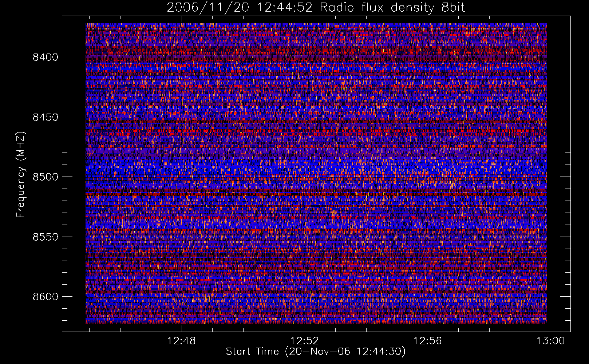Click the 8500 frequency axis label

46,177
